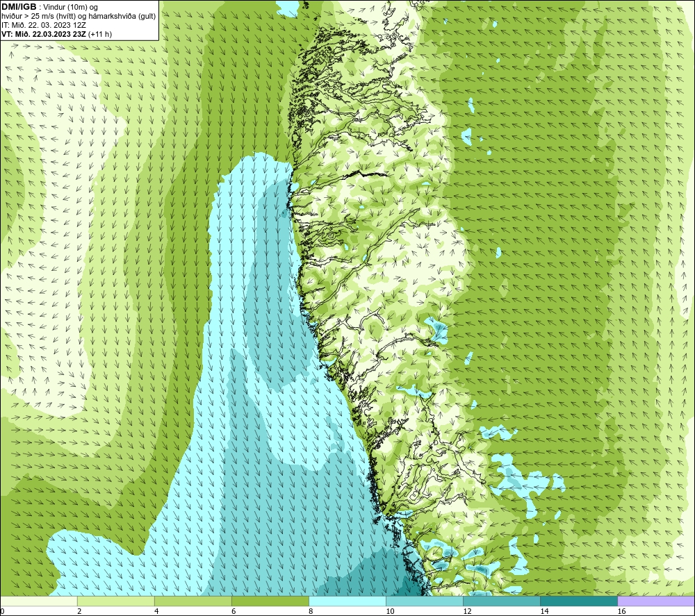The height and width of the screenshot is (616, 695).
Task: Click the legend tick label "12"
Action: 467,612
